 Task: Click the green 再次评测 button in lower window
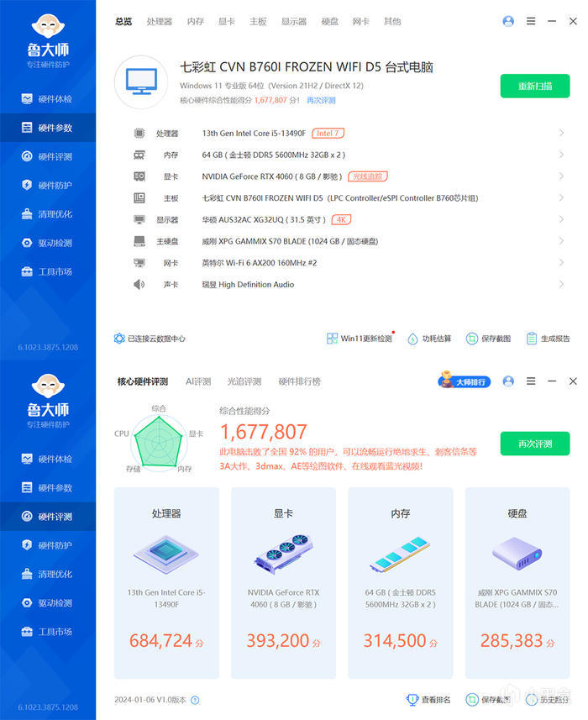(x=535, y=444)
